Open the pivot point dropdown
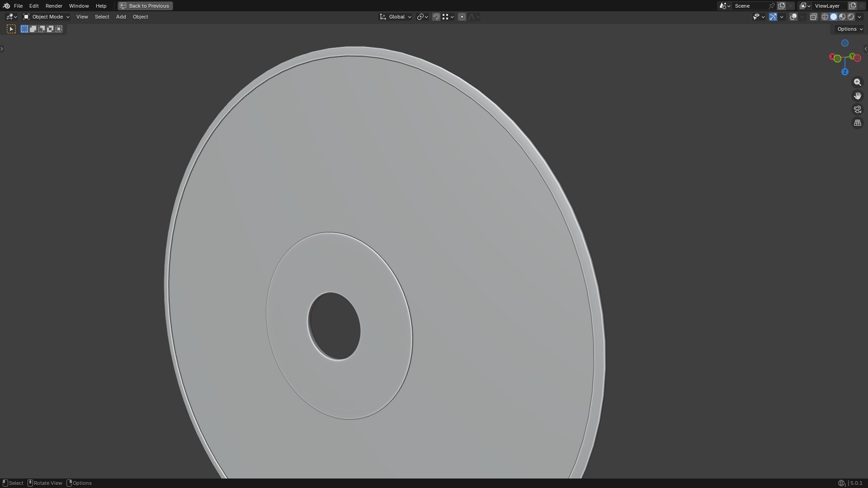 point(422,17)
